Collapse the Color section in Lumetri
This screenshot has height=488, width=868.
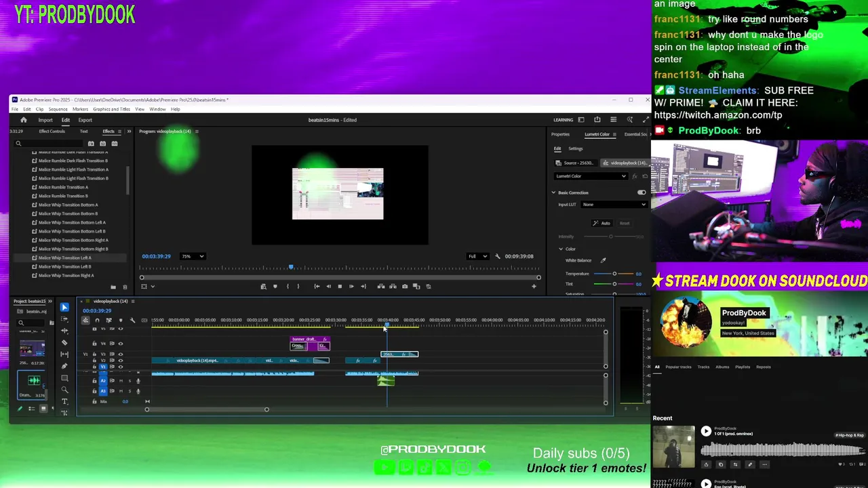pos(561,249)
